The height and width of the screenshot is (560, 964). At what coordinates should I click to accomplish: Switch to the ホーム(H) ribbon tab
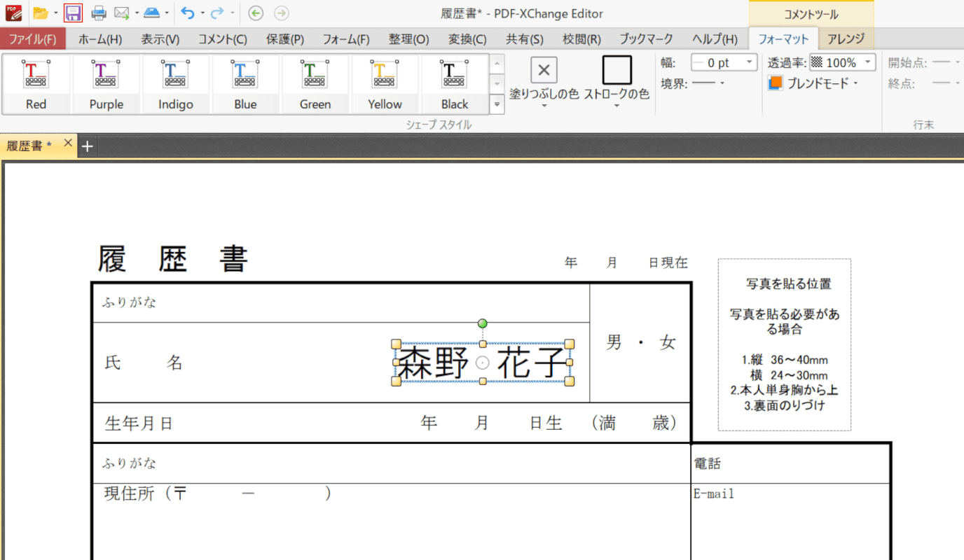[x=100, y=39]
